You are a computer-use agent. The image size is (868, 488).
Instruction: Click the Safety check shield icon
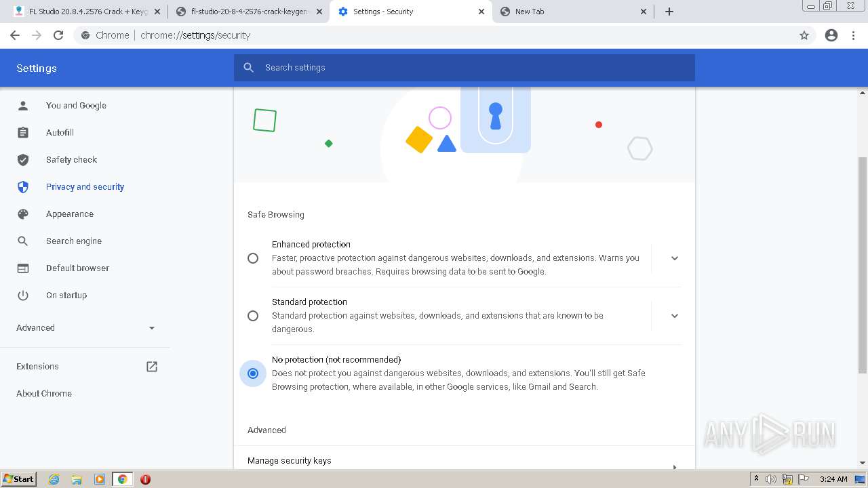click(23, 160)
